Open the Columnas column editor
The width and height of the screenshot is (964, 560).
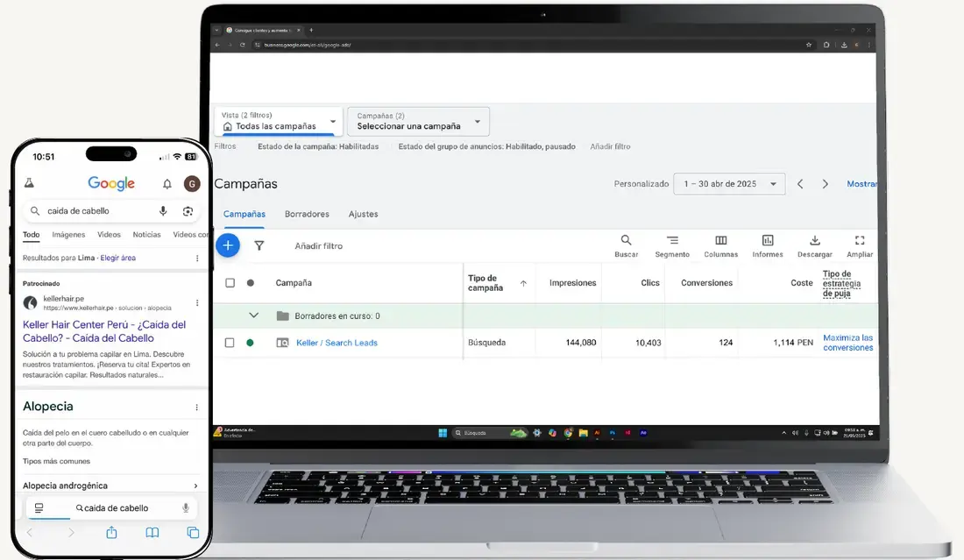click(x=720, y=246)
